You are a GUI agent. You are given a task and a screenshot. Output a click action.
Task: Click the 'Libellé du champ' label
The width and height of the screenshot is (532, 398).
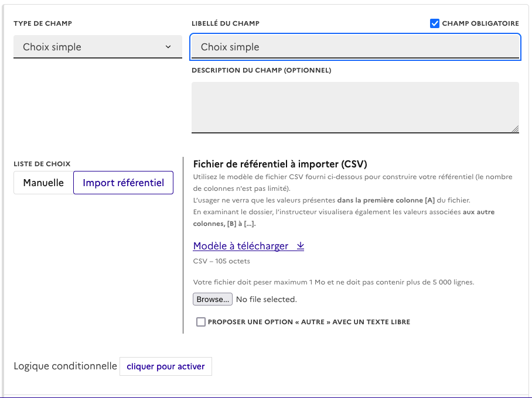[x=226, y=23]
